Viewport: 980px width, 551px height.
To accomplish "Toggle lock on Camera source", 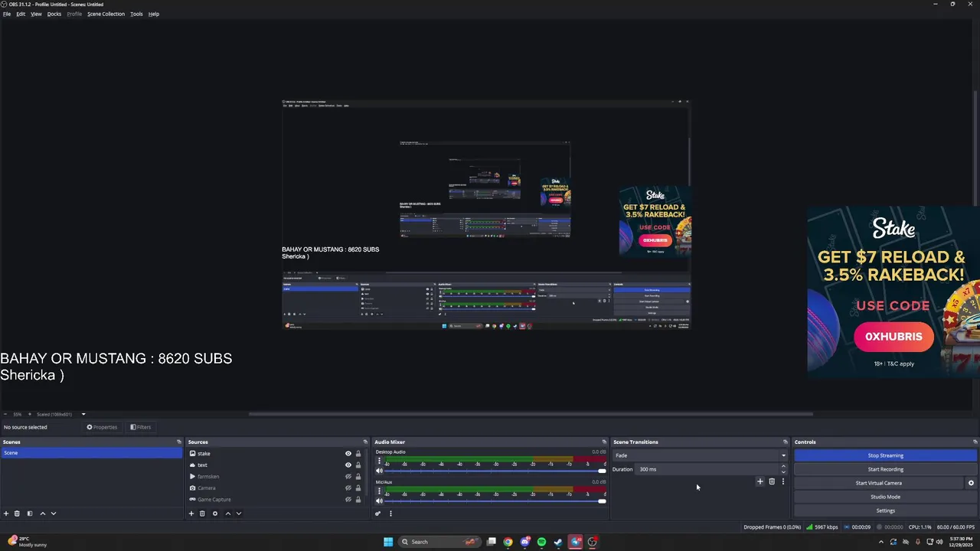I will 358,488.
